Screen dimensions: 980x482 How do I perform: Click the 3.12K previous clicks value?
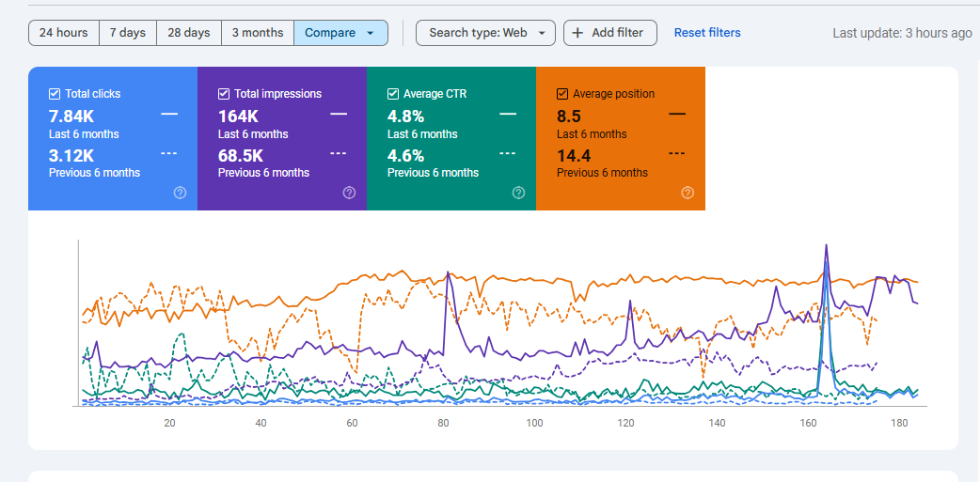[x=70, y=155]
